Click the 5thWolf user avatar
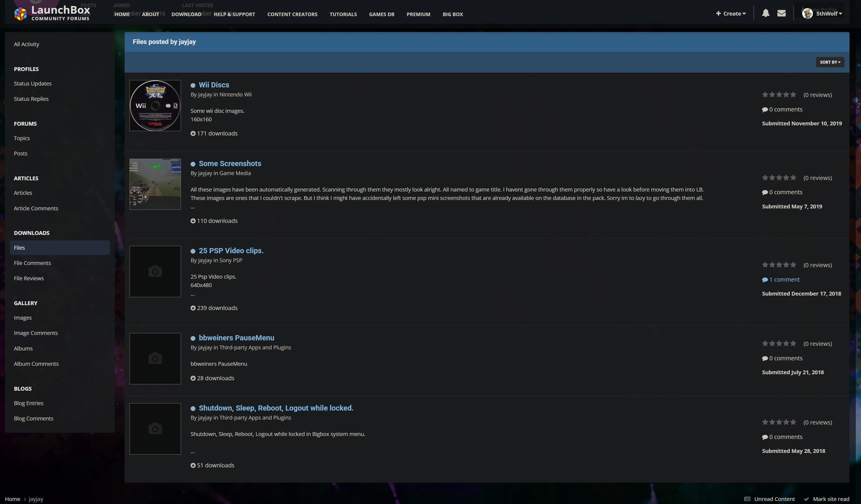This screenshot has height=504, width=861. [x=807, y=14]
